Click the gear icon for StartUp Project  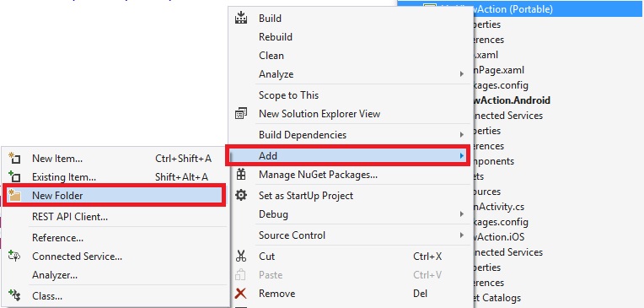click(x=241, y=195)
